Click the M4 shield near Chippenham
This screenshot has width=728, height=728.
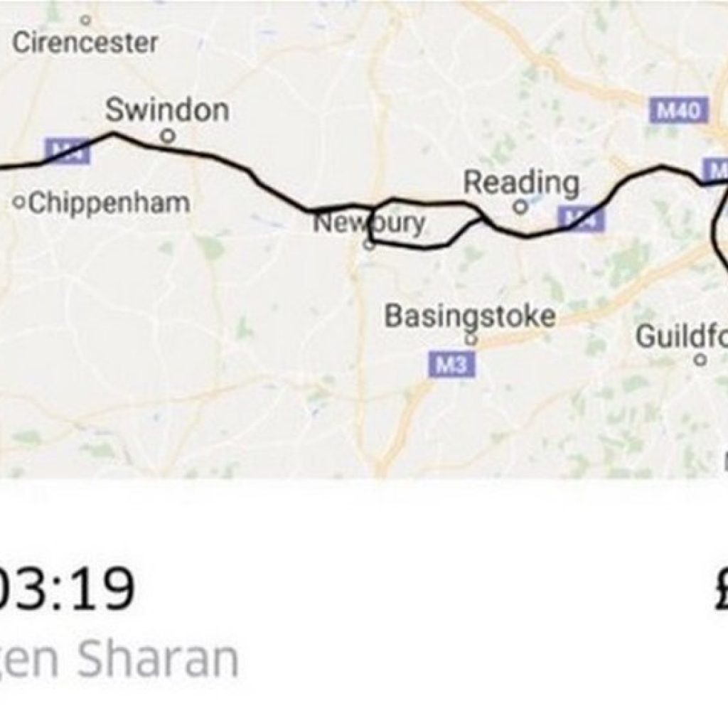(x=68, y=151)
